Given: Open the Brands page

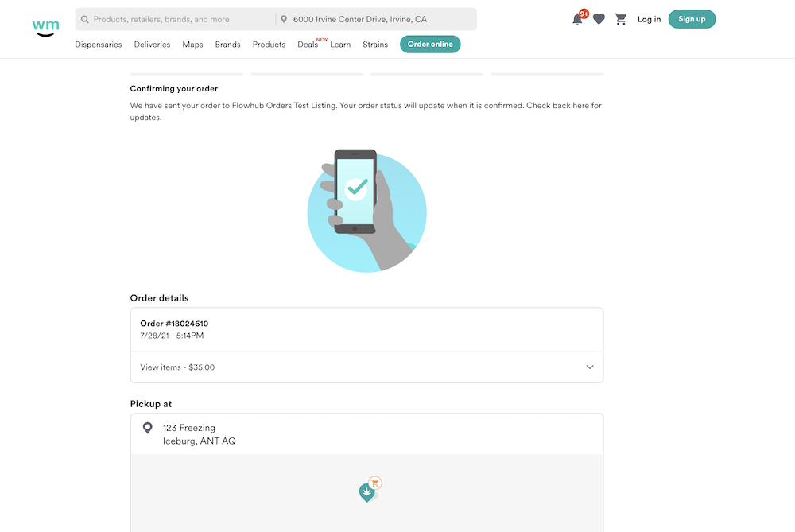Looking at the screenshot, I should point(227,45).
